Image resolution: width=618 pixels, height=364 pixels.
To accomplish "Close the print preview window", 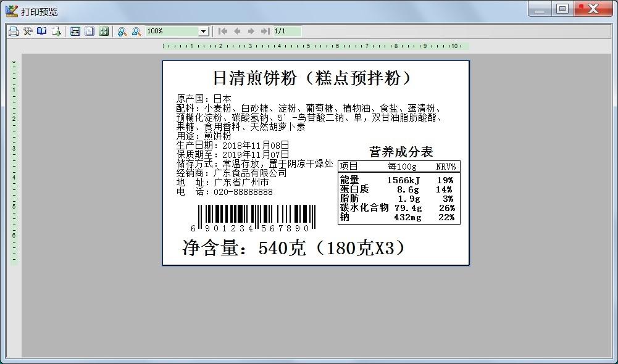I will [x=593, y=9].
